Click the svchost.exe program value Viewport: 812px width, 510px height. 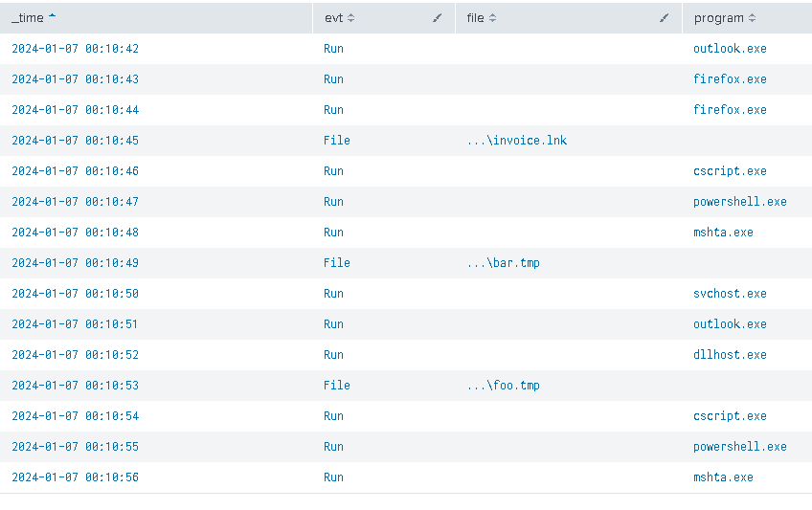(x=730, y=294)
